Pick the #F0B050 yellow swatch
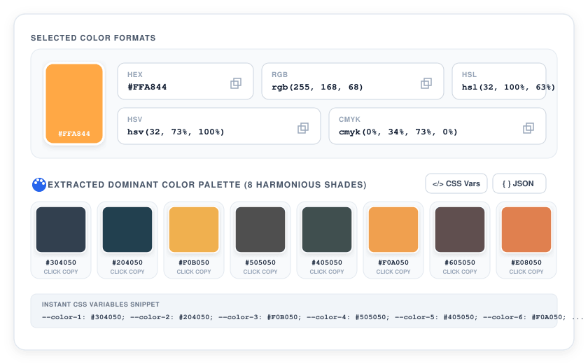This screenshot has width=588, height=364. 194,230
